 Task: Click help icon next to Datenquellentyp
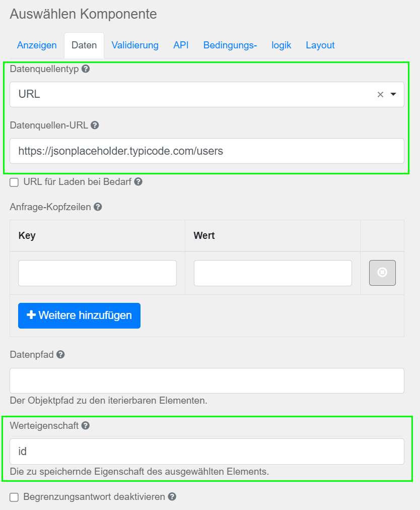pos(86,69)
